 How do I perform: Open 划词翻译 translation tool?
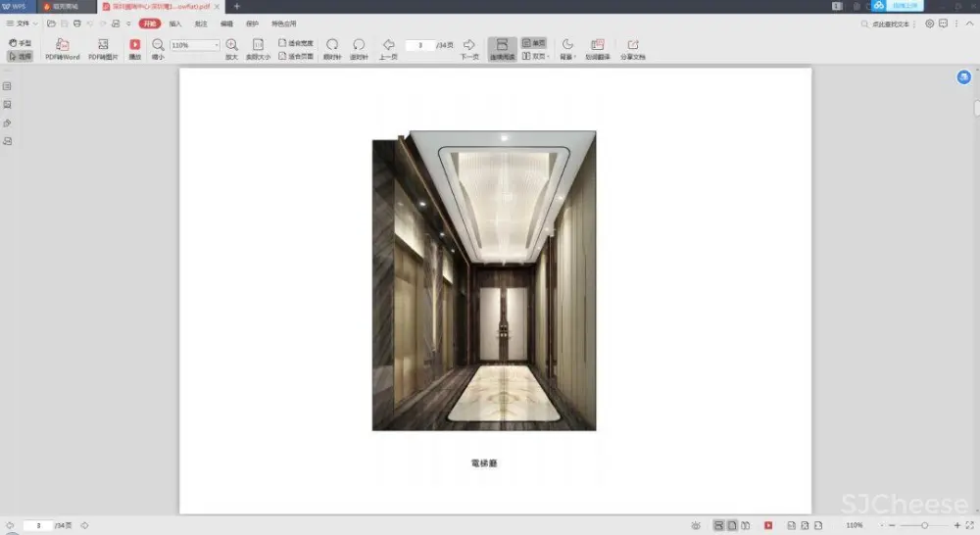(x=598, y=45)
